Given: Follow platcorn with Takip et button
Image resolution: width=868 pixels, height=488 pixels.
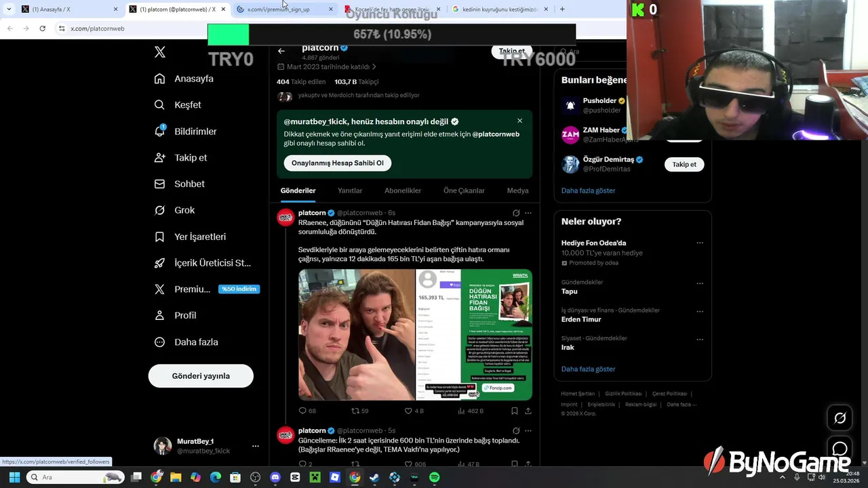Looking at the screenshot, I should point(511,52).
